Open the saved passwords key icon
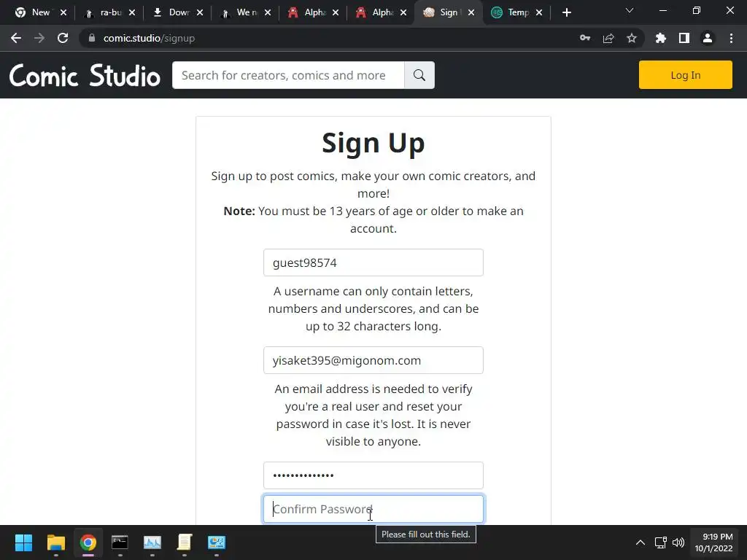 click(585, 38)
